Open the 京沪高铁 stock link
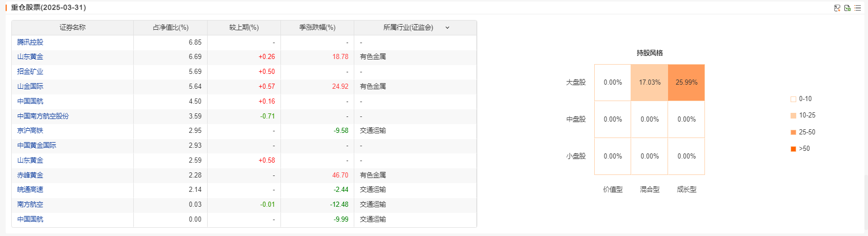868x236 pixels. (30, 131)
